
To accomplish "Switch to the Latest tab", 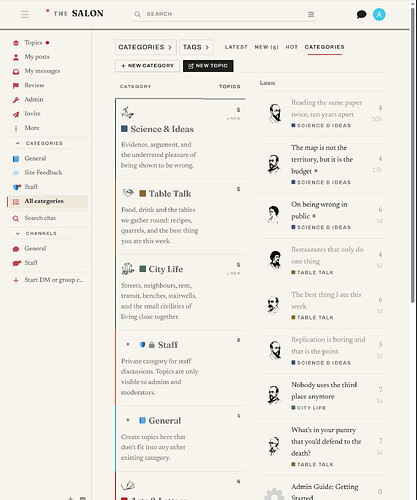I will [236, 47].
